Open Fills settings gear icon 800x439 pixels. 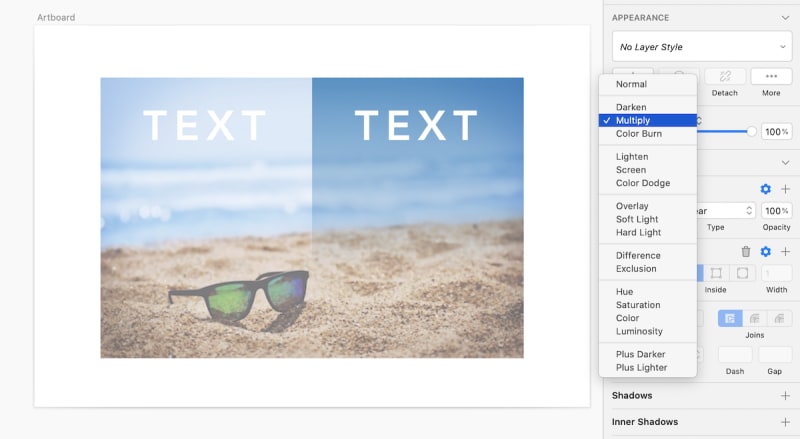click(x=765, y=189)
